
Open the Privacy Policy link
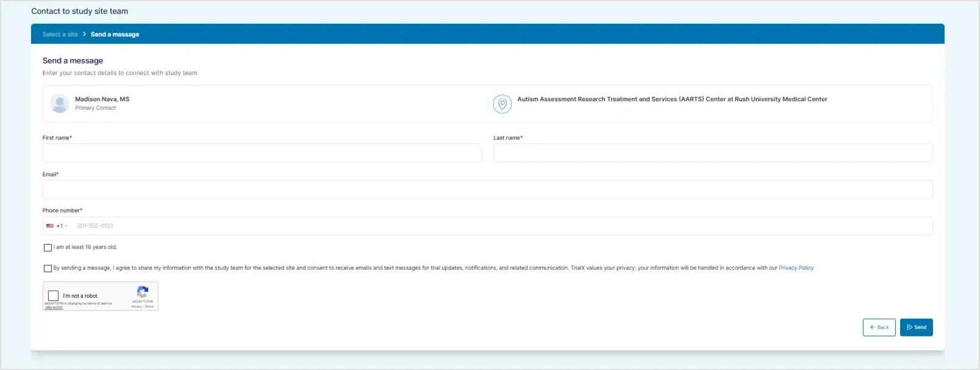coord(796,268)
